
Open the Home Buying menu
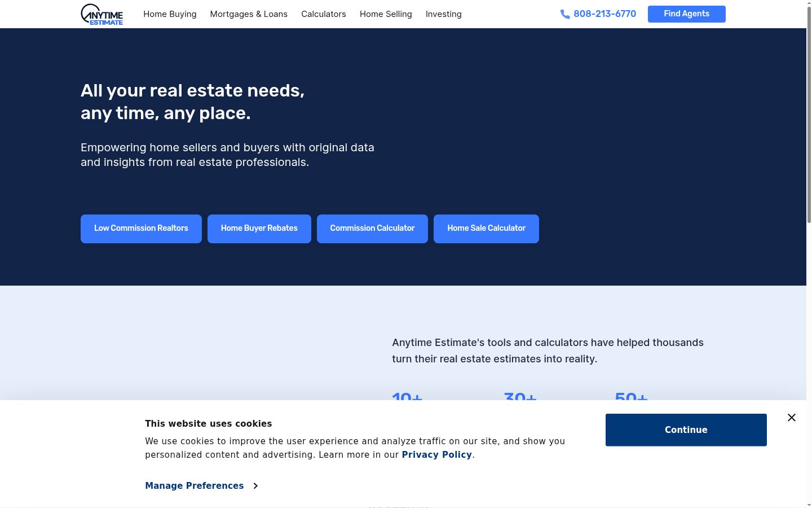coord(170,14)
